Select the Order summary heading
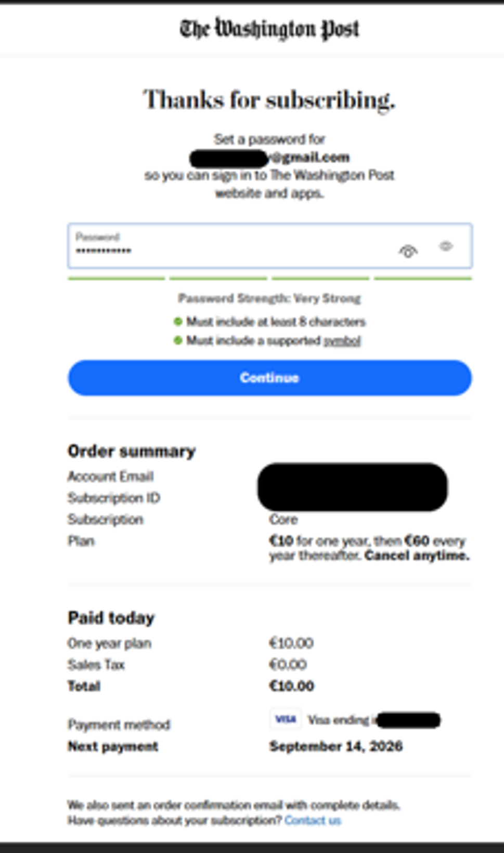Viewport: 504px width, 853px height. click(132, 451)
